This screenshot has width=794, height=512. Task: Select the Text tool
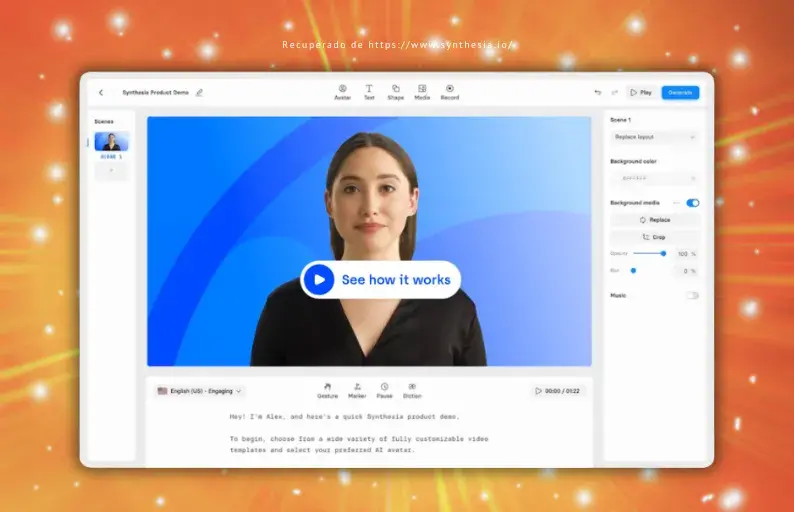click(x=369, y=92)
